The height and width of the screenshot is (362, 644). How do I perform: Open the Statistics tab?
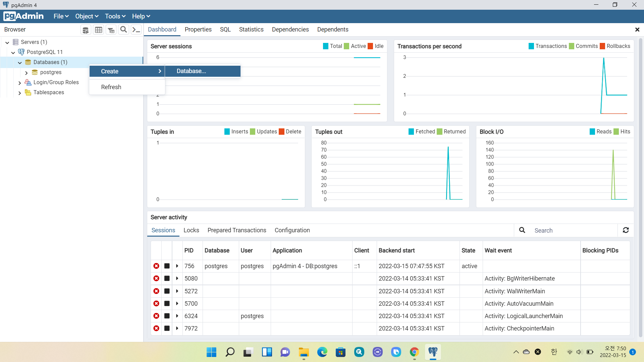tap(251, 29)
